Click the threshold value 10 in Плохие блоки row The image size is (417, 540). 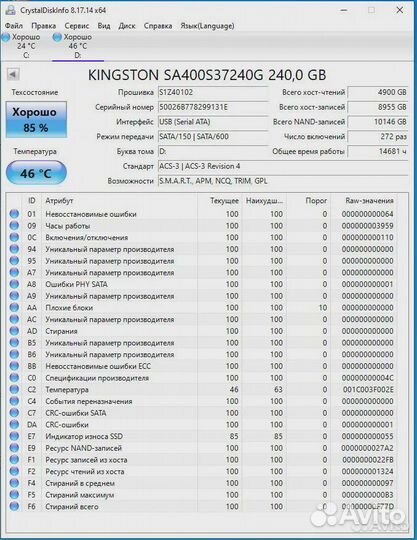323,308
